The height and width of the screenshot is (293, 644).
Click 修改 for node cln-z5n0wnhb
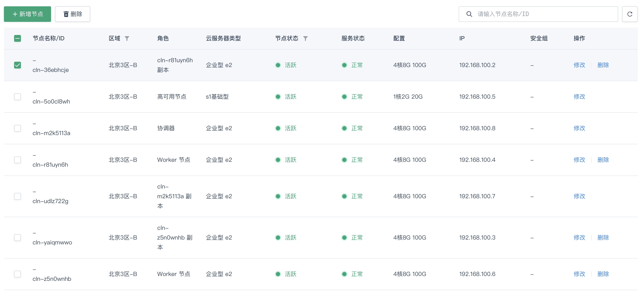579,274
